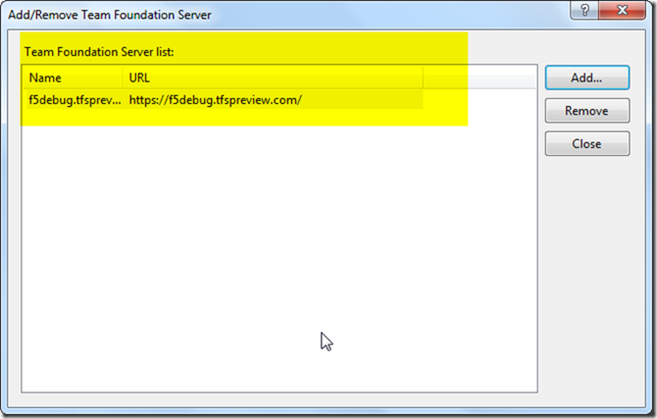
Task: Remove the selected server with Remove button
Action: click(x=587, y=111)
